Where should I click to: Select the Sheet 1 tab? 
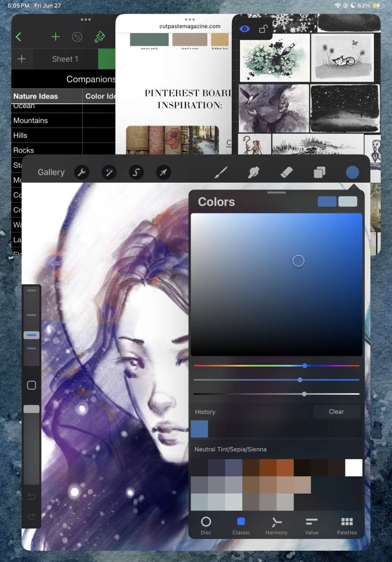click(x=65, y=59)
